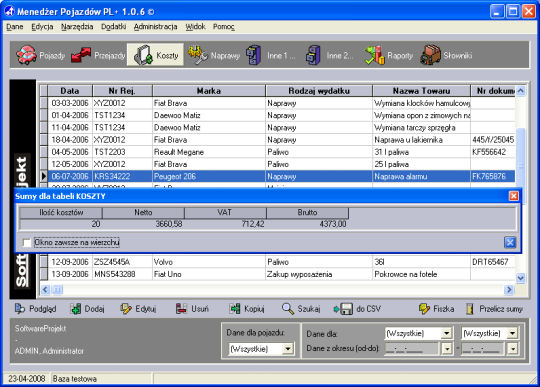Click Usuń to delete the record
This screenshot has width=540, height=387.
click(x=192, y=309)
